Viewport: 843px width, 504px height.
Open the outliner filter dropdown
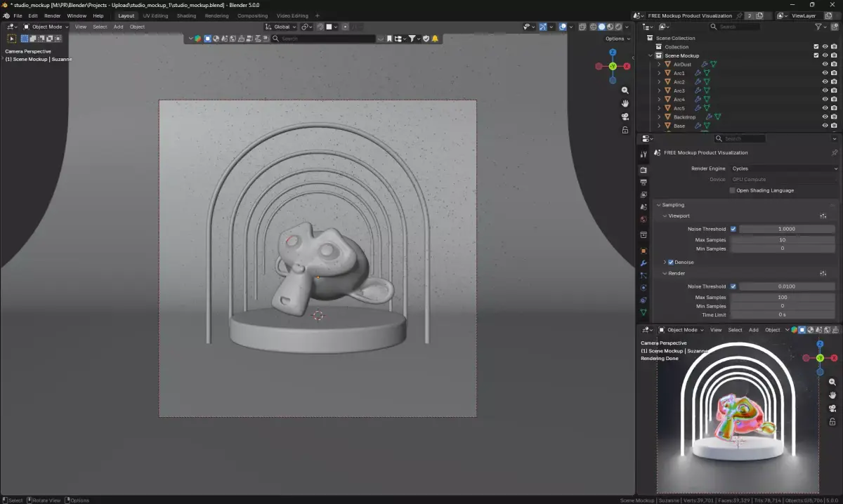point(821,27)
